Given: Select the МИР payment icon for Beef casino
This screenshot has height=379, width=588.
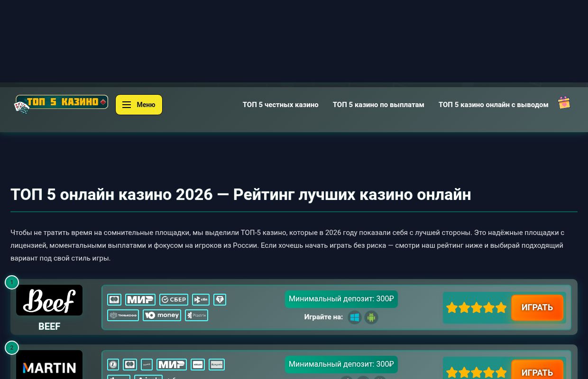Looking at the screenshot, I should [x=140, y=299].
